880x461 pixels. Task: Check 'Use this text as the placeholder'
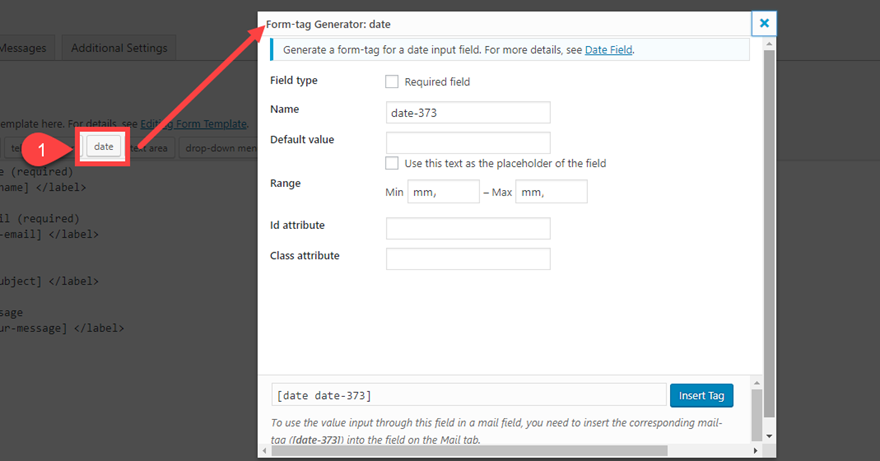[392, 163]
